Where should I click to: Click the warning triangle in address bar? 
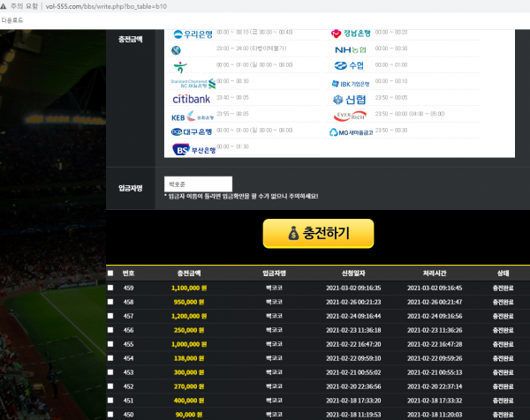4,6
